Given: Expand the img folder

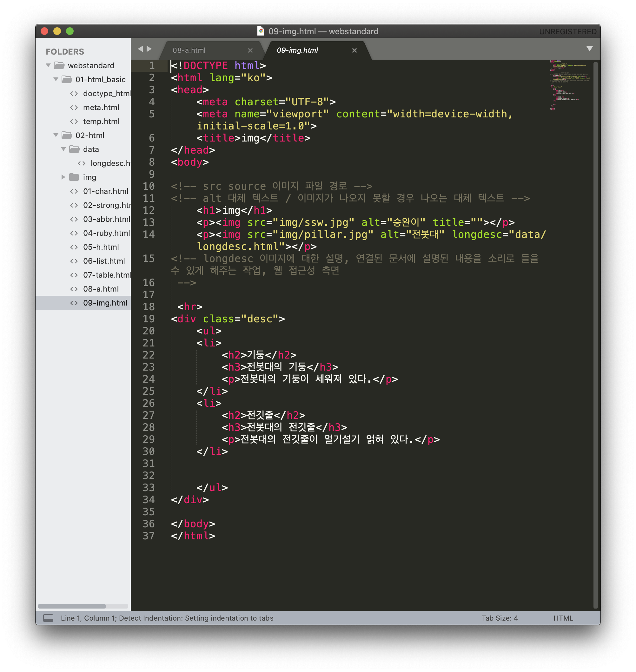Looking at the screenshot, I should 63,177.
